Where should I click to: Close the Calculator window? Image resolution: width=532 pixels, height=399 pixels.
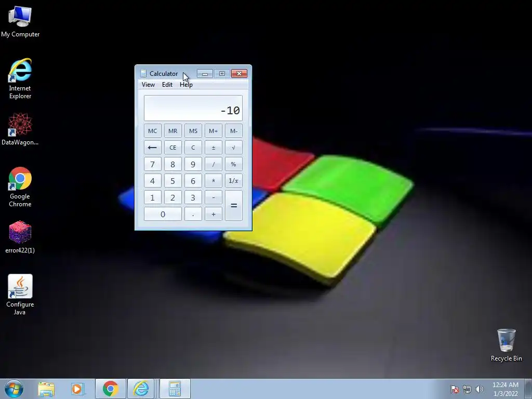click(239, 74)
